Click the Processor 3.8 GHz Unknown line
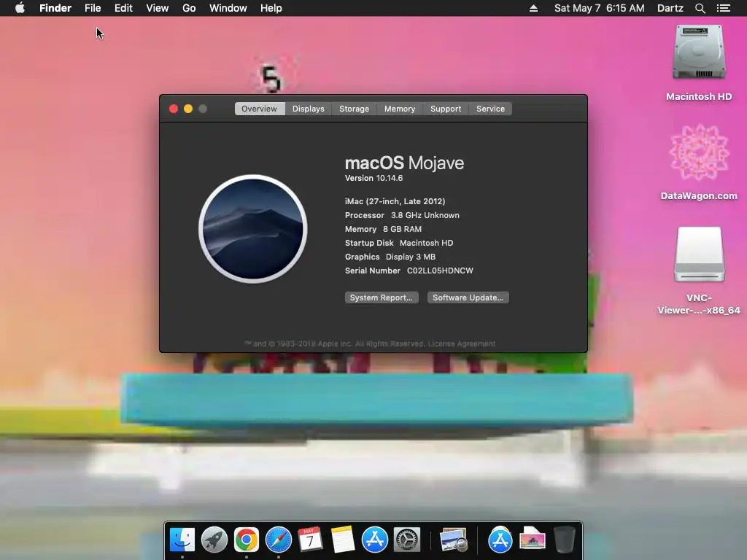The image size is (747, 560). coord(402,215)
